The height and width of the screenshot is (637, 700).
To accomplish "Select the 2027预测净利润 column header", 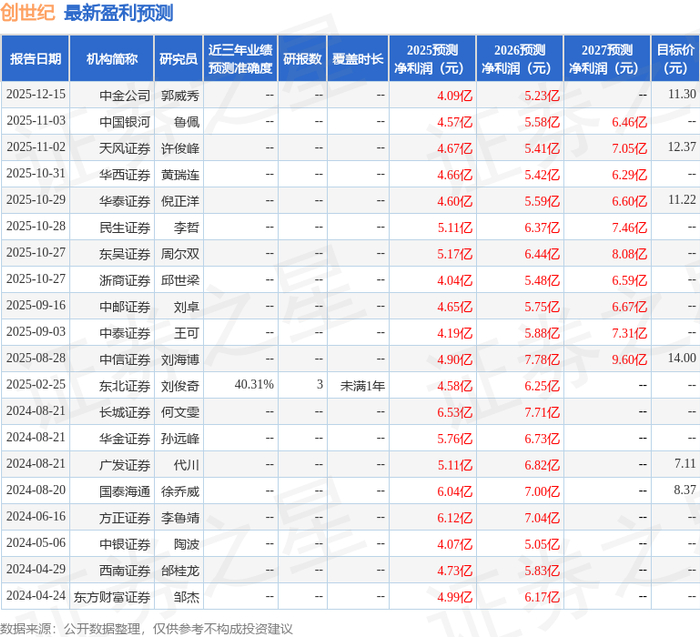I will coord(607,58).
